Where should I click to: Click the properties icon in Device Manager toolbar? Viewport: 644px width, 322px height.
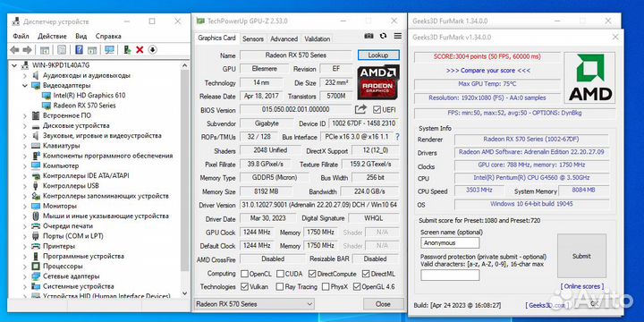[x=62, y=50]
